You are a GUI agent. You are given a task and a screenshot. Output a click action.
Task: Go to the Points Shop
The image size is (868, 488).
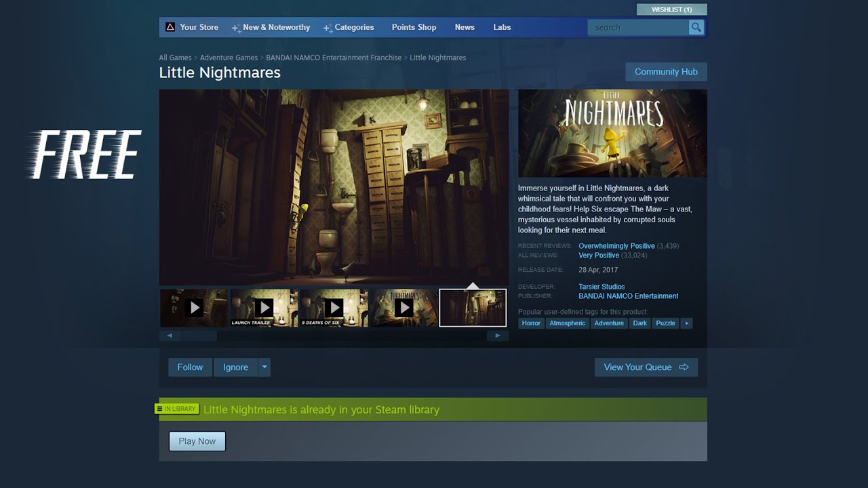pyautogui.click(x=414, y=27)
